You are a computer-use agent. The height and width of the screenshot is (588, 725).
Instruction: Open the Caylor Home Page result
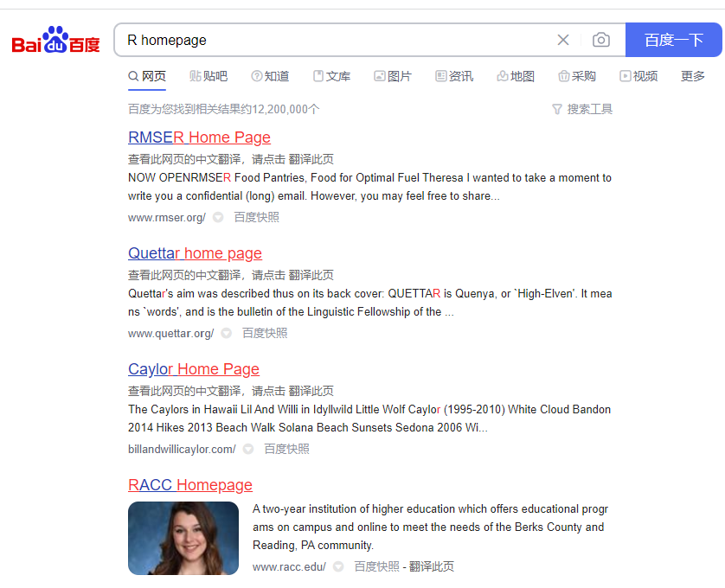(194, 369)
